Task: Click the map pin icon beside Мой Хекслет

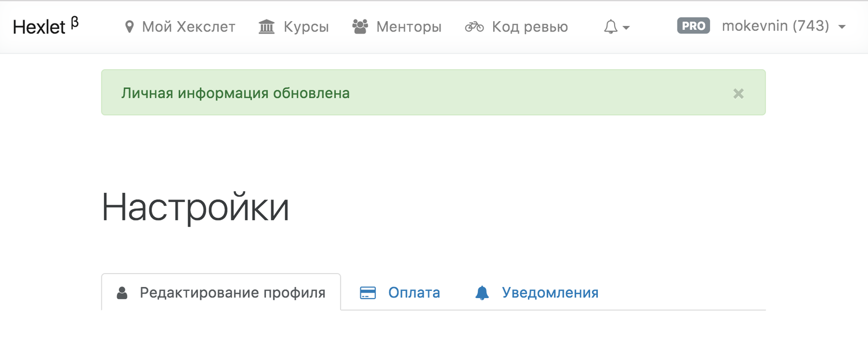Action: tap(129, 27)
